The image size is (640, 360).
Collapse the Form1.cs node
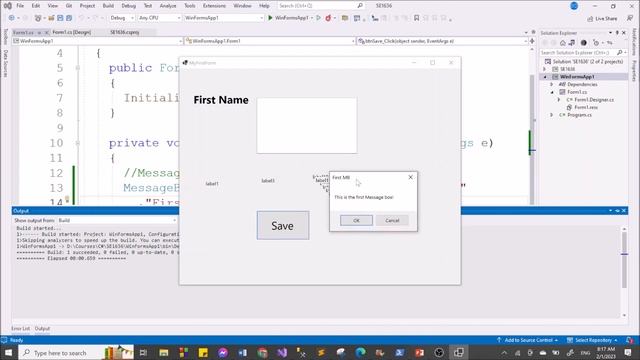552,92
